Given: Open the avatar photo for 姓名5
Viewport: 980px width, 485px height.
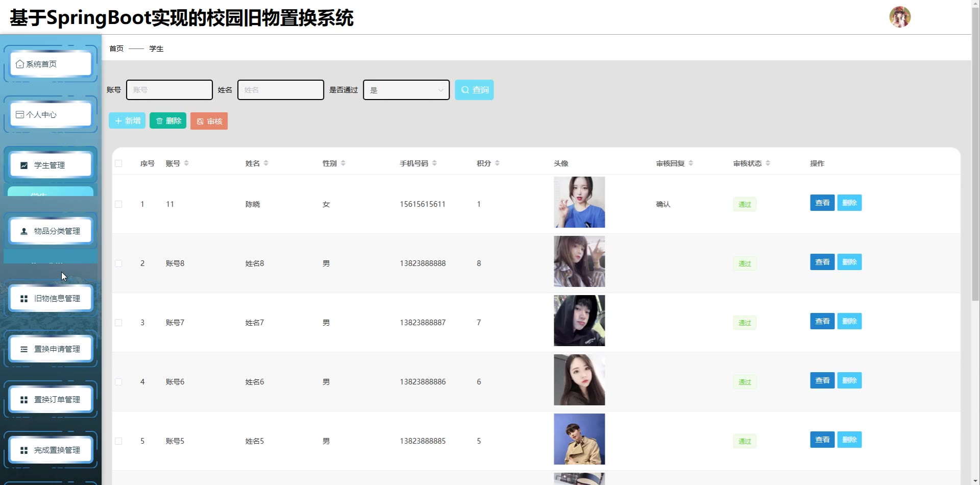Looking at the screenshot, I should point(579,439).
